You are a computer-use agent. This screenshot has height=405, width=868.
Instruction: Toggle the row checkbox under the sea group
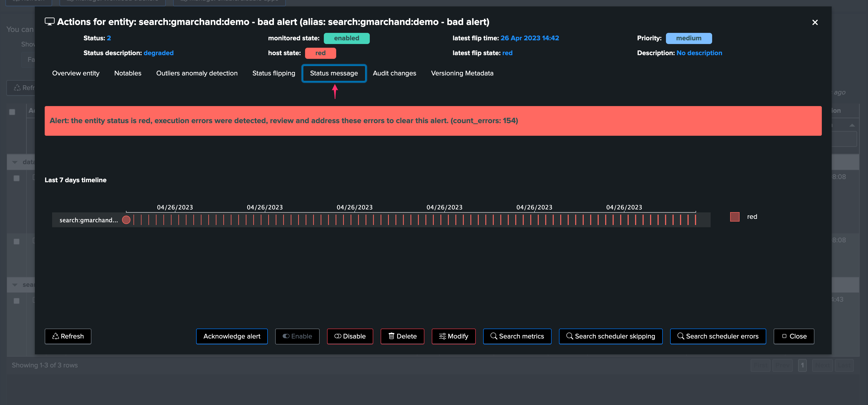pos(17,301)
